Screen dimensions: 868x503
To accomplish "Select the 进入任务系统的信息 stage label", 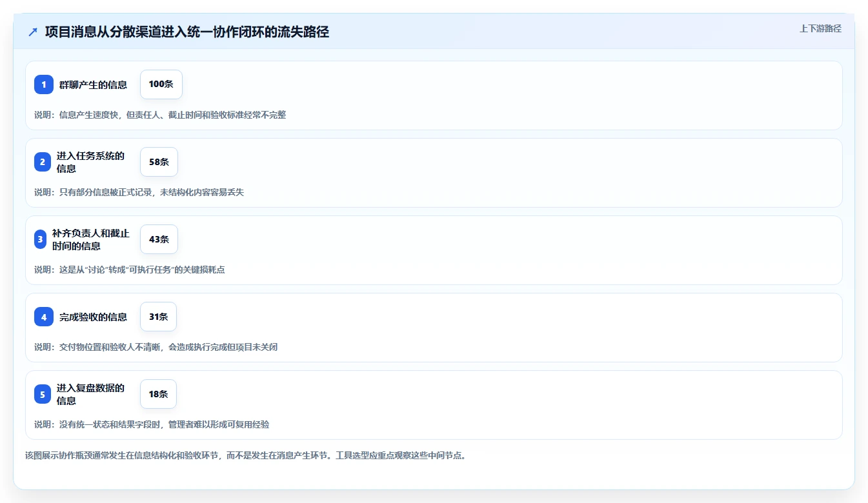I will click(x=90, y=162).
